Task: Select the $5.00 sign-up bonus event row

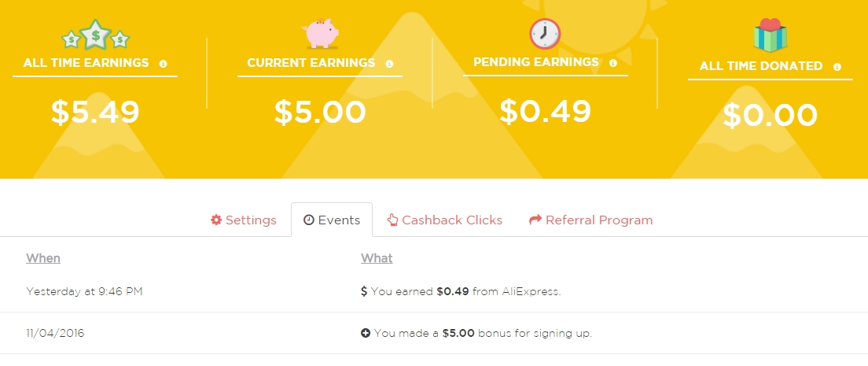Action: [x=475, y=333]
